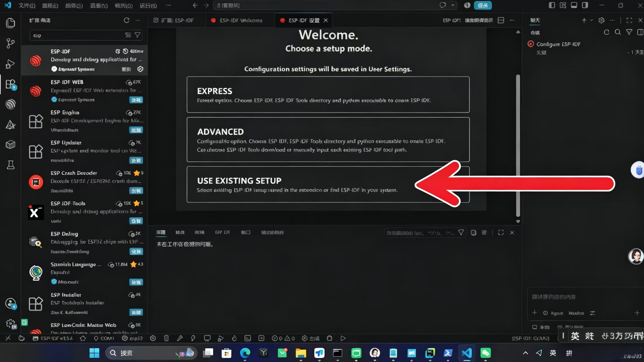Go forward using the title bar arrow
Viewport: 644px width, 362px height.
point(206,5)
